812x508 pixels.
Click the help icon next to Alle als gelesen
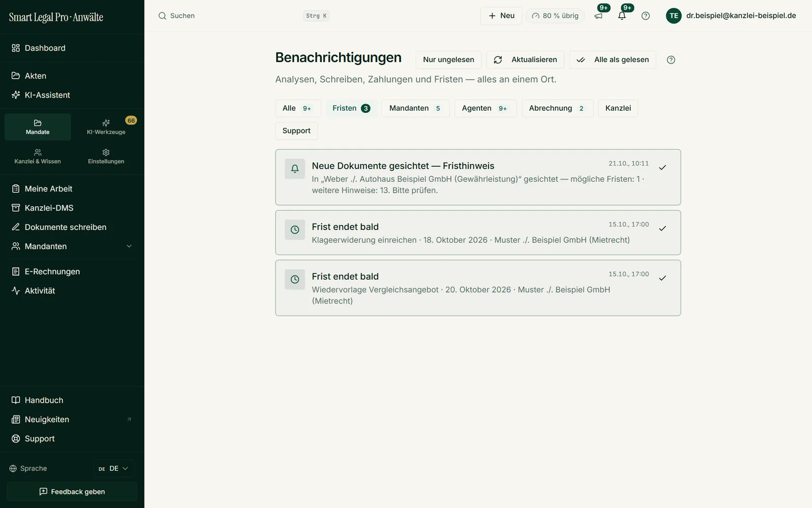[671, 60]
